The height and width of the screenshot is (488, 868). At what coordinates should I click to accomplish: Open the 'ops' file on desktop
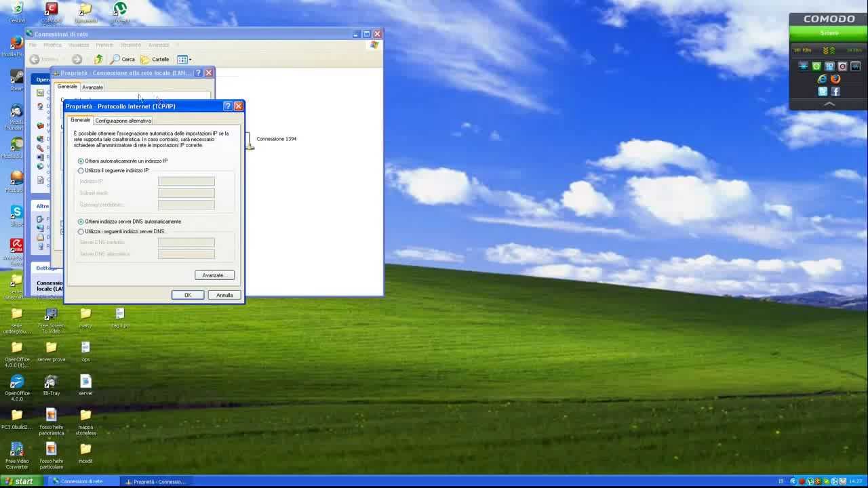coord(85,352)
